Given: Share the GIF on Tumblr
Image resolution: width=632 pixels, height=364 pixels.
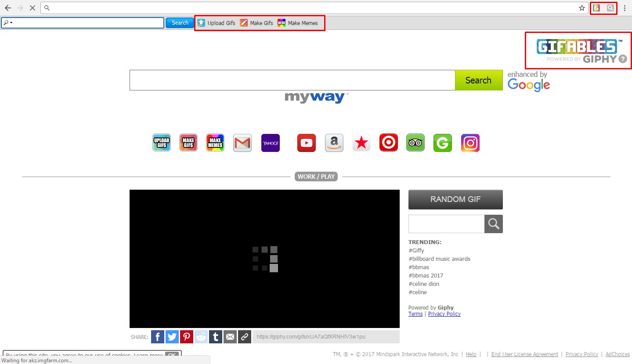Looking at the screenshot, I should (216, 337).
